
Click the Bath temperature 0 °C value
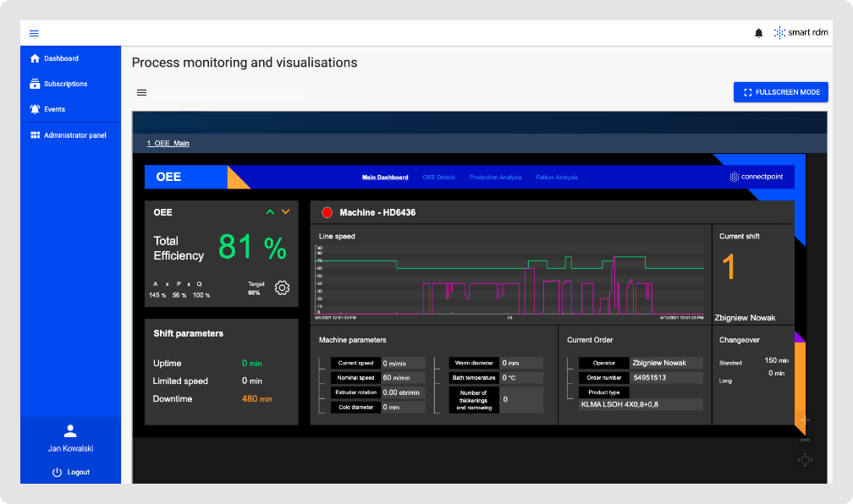(x=521, y=377)
